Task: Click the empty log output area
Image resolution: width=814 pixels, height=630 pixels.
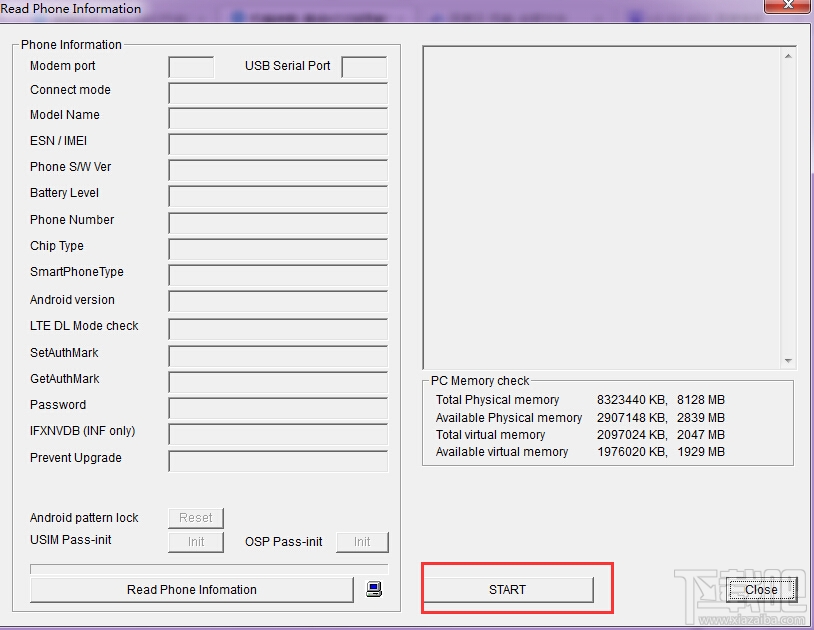Action: point(603,208)
